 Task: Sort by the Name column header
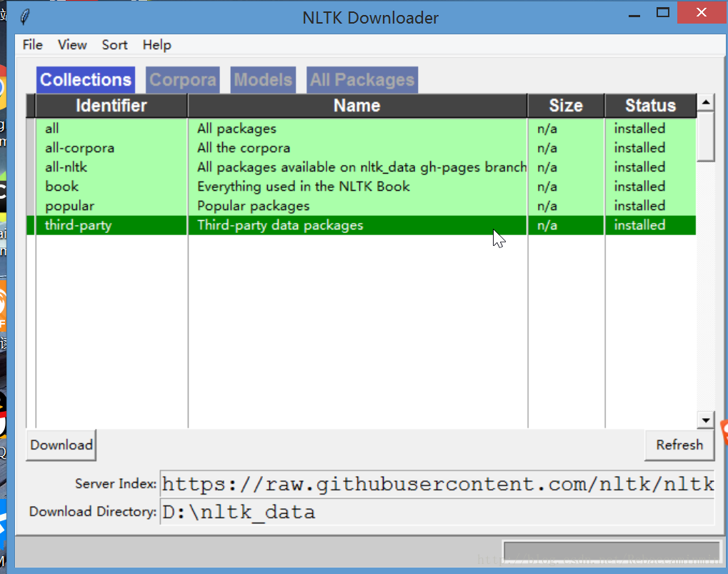coord(357,105)
